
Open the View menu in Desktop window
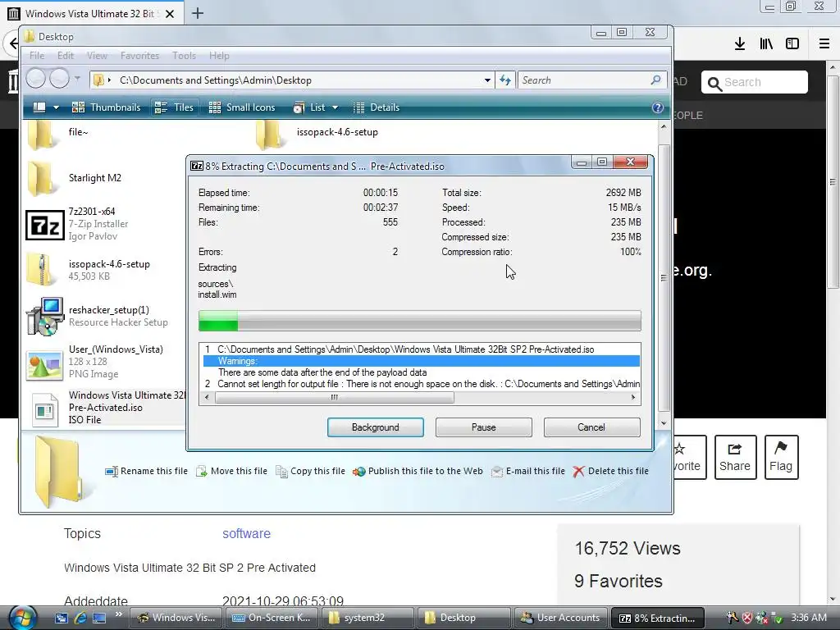click(x=97, y=56)
